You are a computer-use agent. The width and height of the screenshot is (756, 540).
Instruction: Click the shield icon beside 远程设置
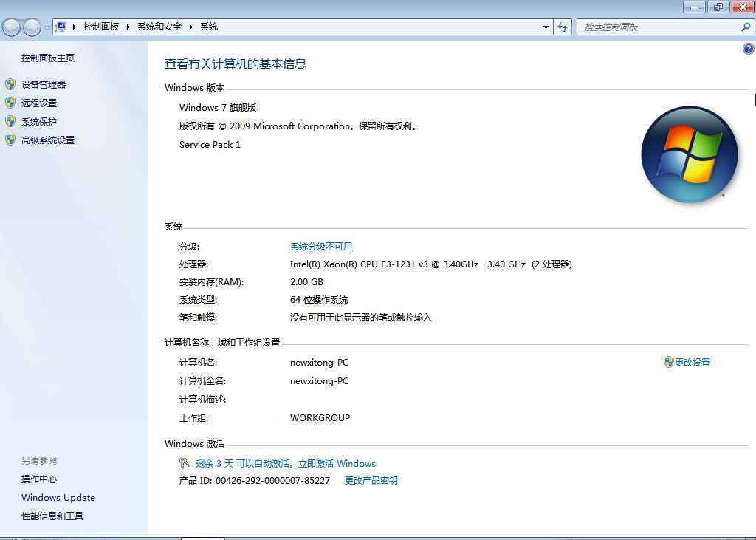tap(10, 103)
